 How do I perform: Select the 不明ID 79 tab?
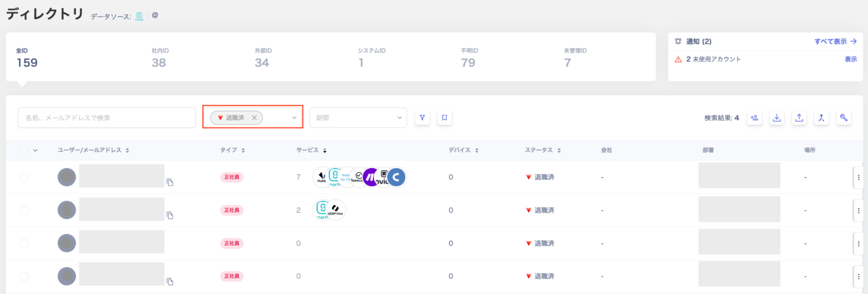pyautogui.click(x=469, y=58)
